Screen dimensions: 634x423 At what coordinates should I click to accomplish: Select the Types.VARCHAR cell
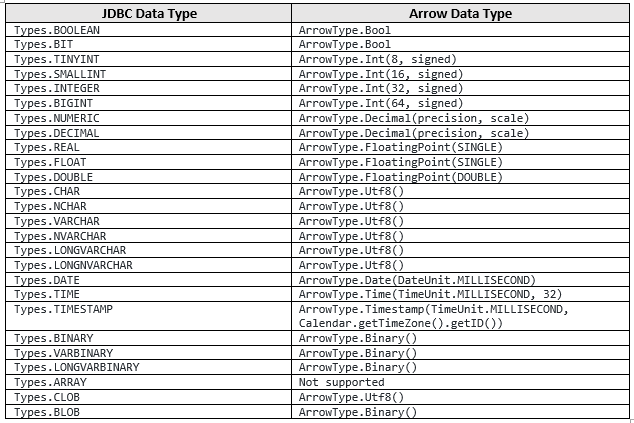(57, 220)
